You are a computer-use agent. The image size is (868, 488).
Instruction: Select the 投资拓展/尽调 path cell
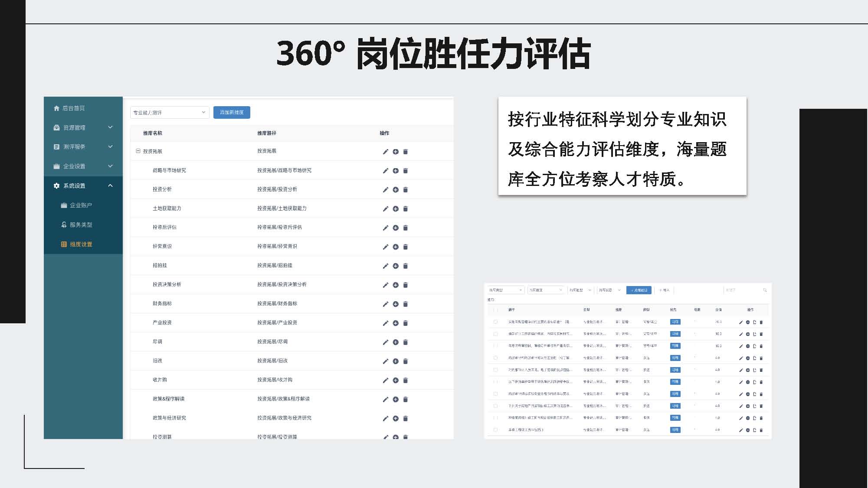click(x=272, y=342)
